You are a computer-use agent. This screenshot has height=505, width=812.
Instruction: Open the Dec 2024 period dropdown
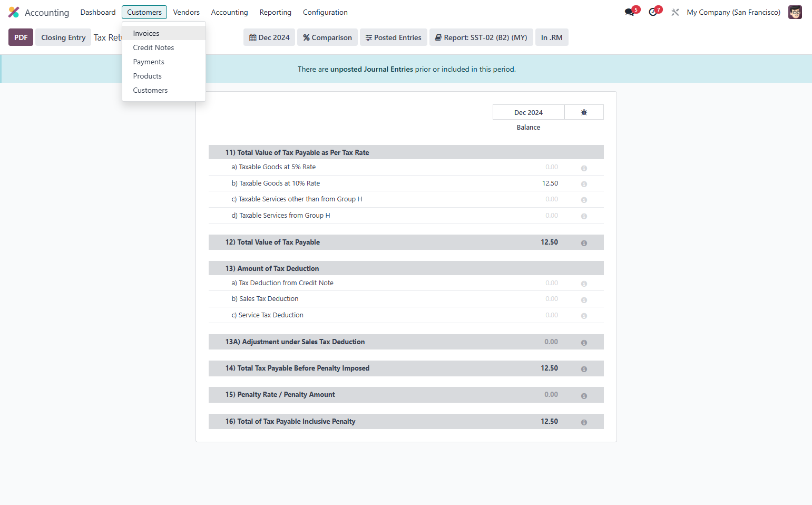click(269, 37)
